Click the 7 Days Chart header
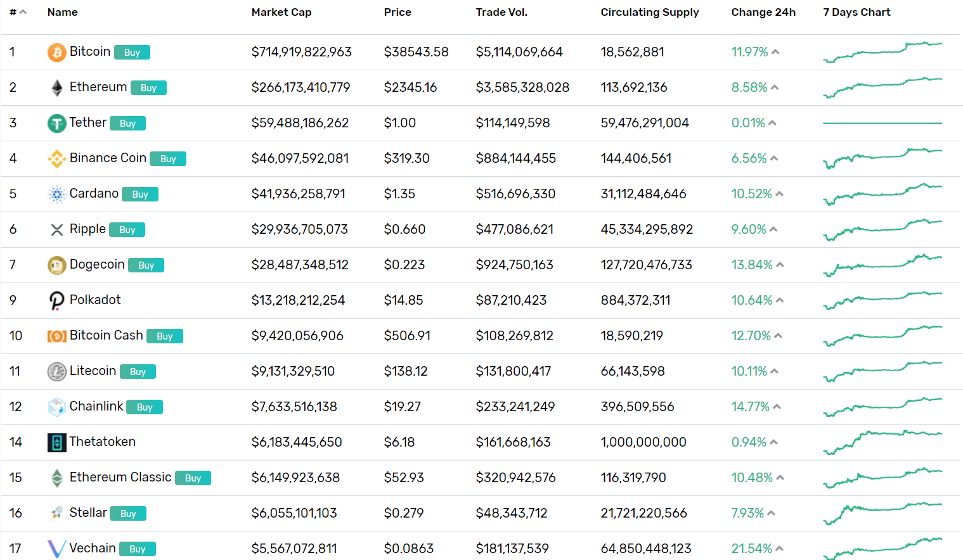963x560 pixels. (856, 12)
